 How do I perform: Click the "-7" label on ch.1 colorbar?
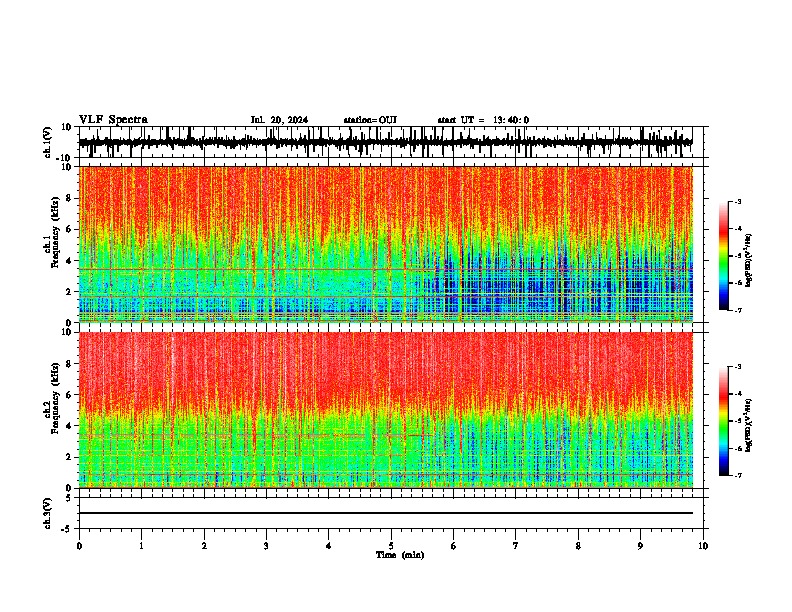click(737, 310)
